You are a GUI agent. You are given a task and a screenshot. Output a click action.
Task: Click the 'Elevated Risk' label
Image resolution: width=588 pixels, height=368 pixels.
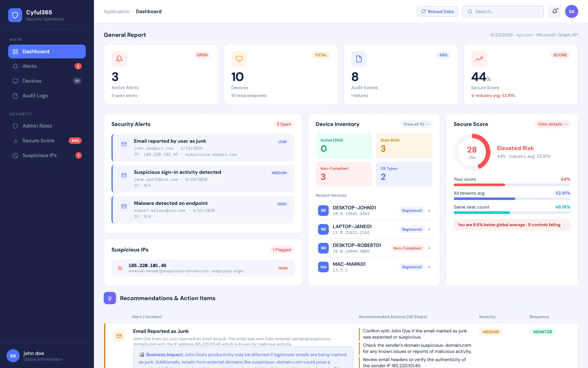click(x=515, y=148)
